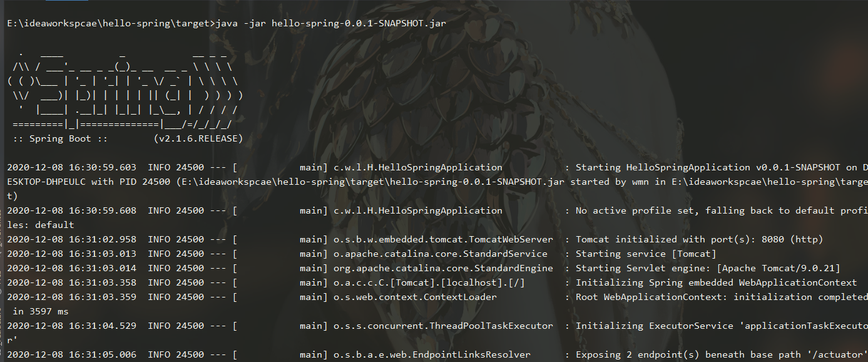Click timestamp '16:31:04.529' log entry
The image size is (868, 362).
click(103, 326)
